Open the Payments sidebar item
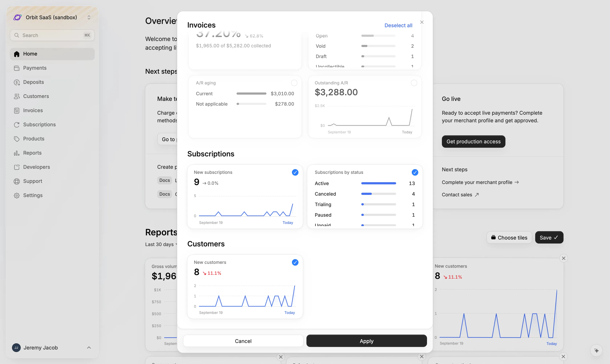 point(52,68)
